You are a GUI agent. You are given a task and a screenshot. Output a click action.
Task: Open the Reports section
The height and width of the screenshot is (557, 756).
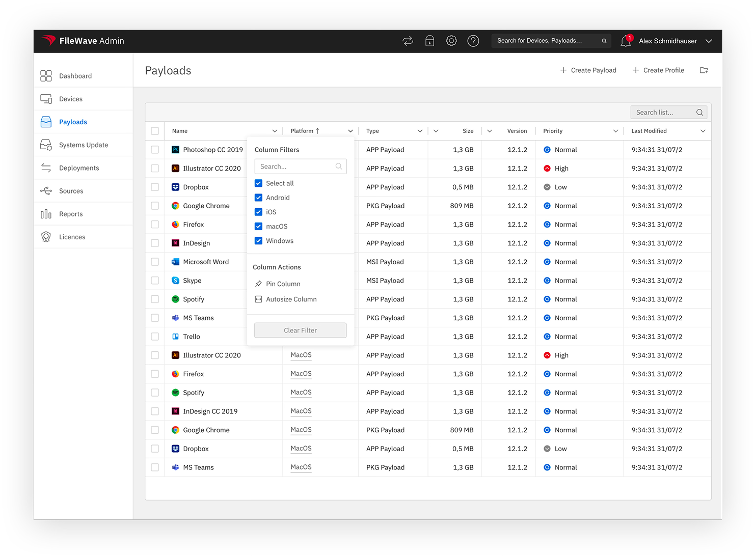pyautogui.click(x=70, y=213)
